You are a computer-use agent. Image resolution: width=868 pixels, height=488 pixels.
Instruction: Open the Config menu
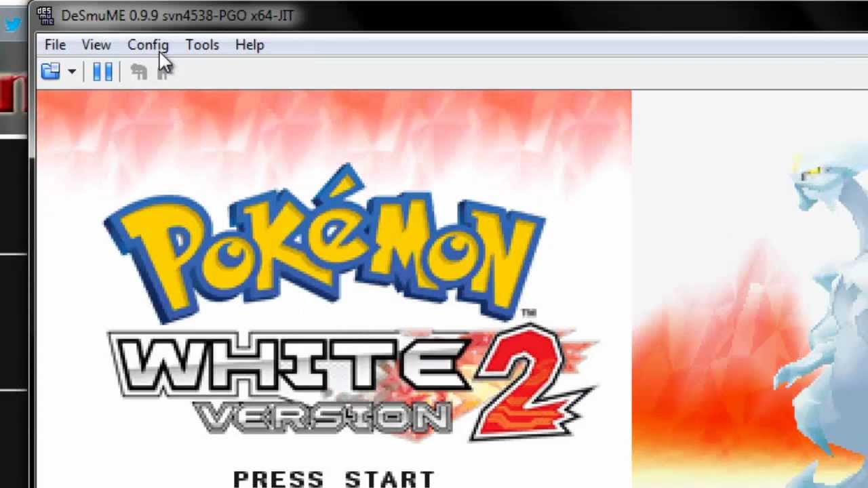(x=148, y=45)
